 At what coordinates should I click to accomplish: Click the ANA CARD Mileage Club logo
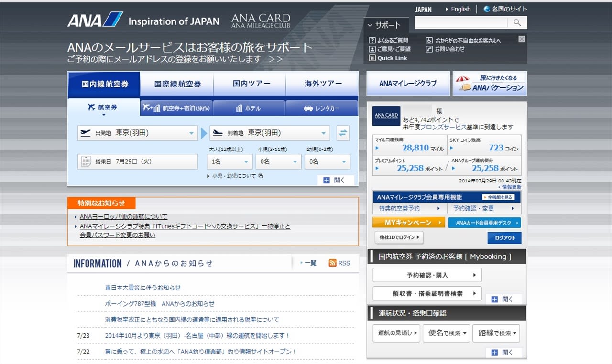(261, 21)
